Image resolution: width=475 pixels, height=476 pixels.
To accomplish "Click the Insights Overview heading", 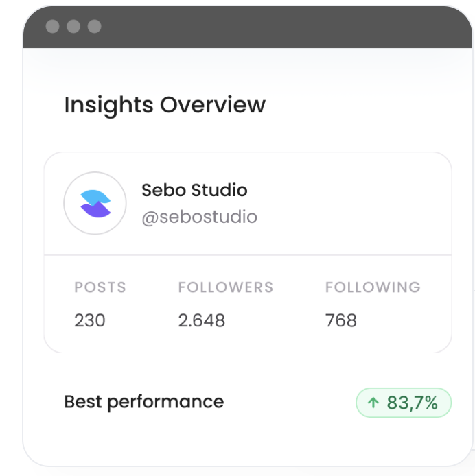I will coord(165,105).
